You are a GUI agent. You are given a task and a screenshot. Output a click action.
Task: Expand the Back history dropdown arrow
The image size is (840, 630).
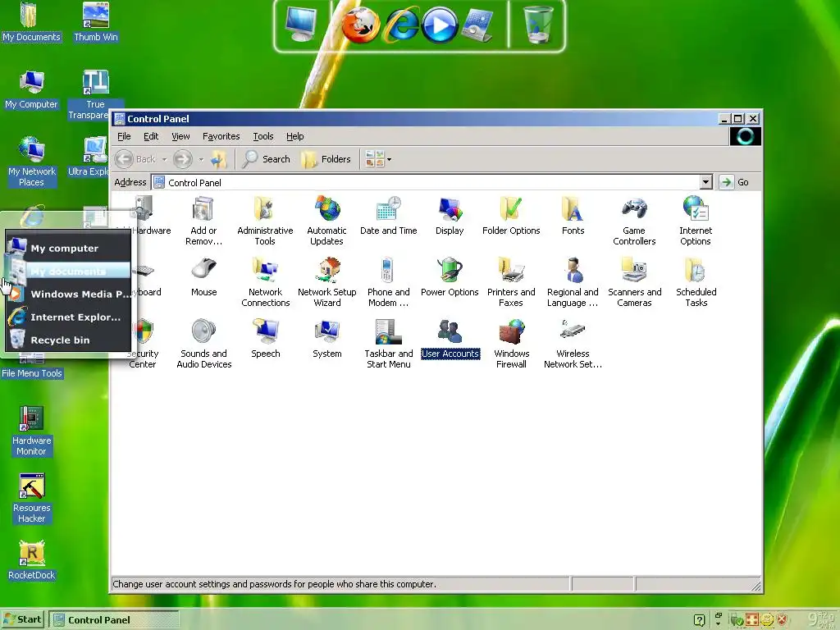pyautogui.click(x=164, y=159)
